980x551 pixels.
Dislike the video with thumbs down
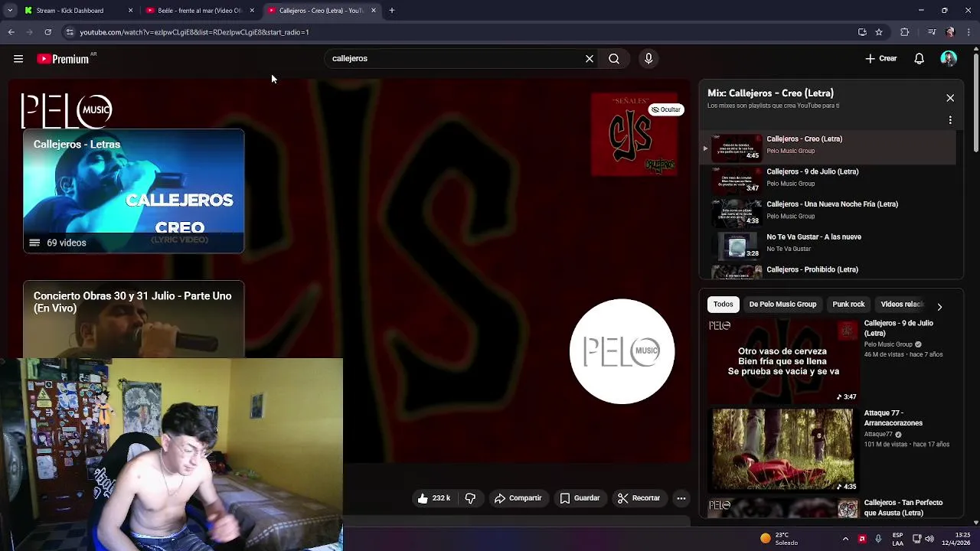pos(470,498)
